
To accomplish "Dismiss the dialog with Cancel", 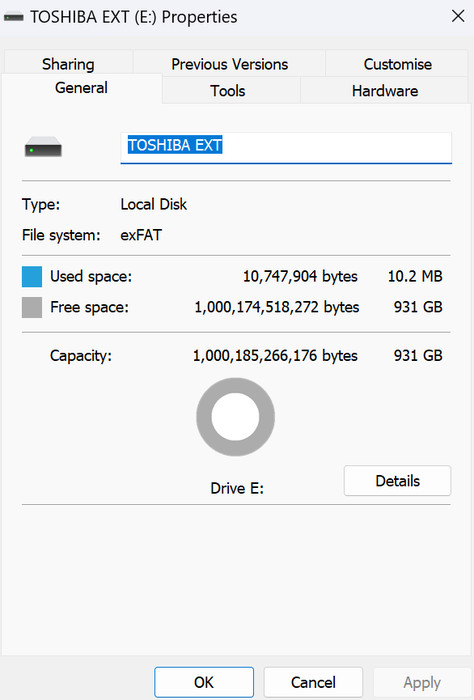I will tap(313, 682).
